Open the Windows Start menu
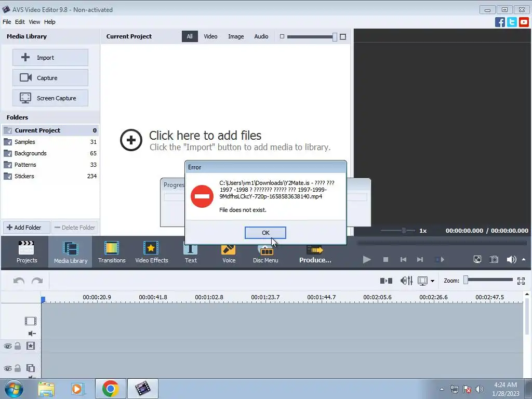Viewport: 532px width, 399px height. pyautogui.click(x=14, y=389)
